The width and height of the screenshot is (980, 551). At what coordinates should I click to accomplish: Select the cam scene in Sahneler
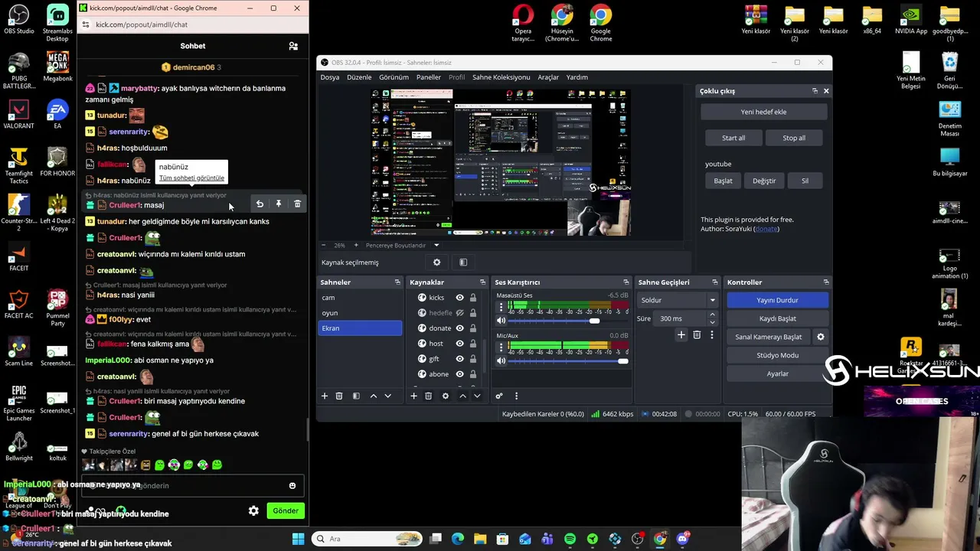point(360,298)
